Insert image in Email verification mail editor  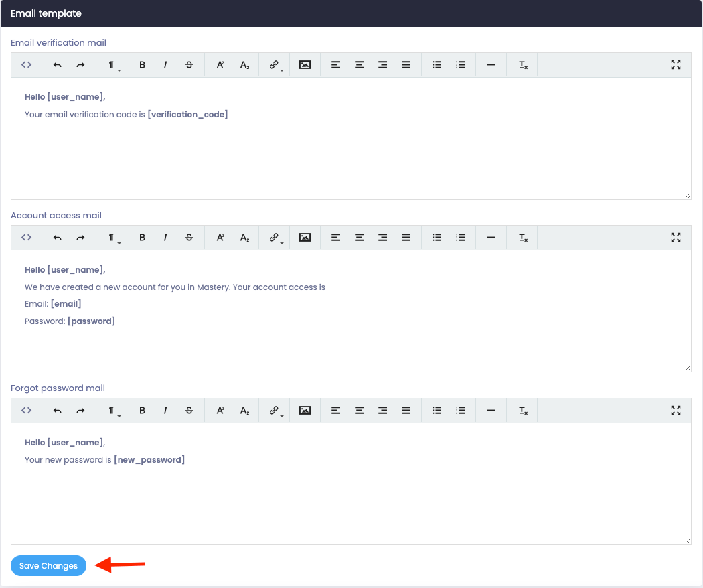[x=305, y=65]
